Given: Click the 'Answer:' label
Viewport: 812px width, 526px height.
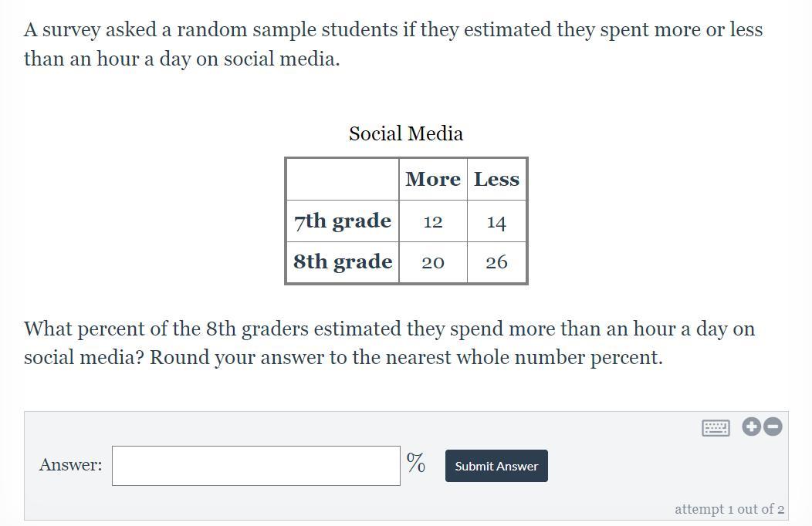Looking at the screenshot, I should 70,464.
